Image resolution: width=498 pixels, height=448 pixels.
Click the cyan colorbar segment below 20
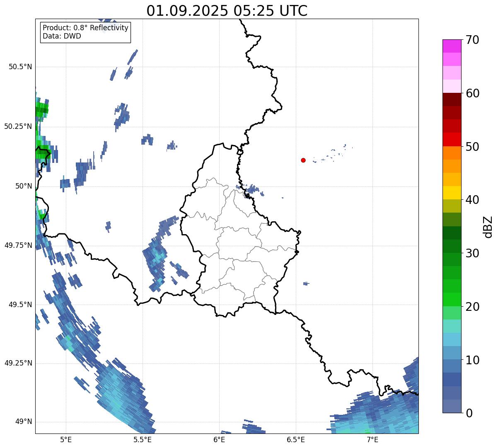point(452,326)
